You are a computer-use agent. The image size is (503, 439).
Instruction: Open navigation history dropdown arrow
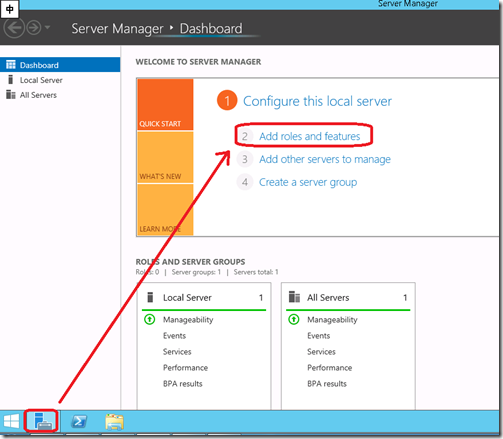[48, 27]
